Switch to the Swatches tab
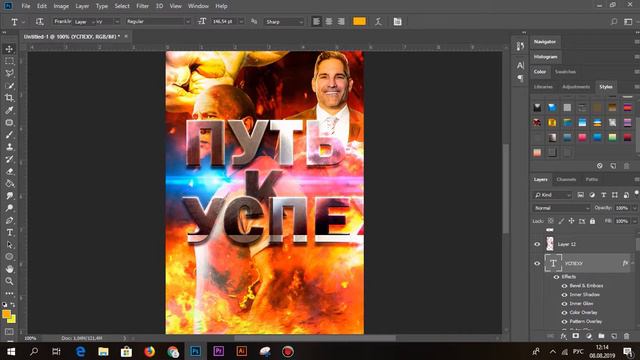The height and width of the screenshot is (360, 640). (x=565, y=72)
